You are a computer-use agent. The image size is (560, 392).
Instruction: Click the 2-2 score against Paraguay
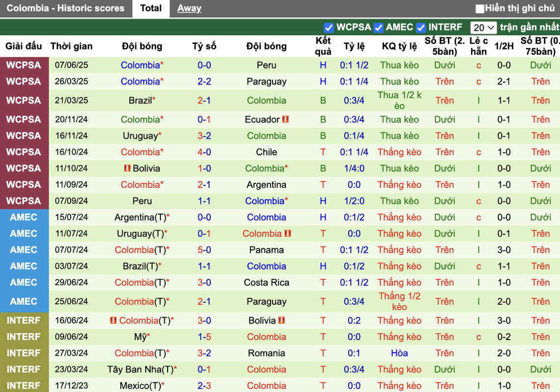pos(204,82)
